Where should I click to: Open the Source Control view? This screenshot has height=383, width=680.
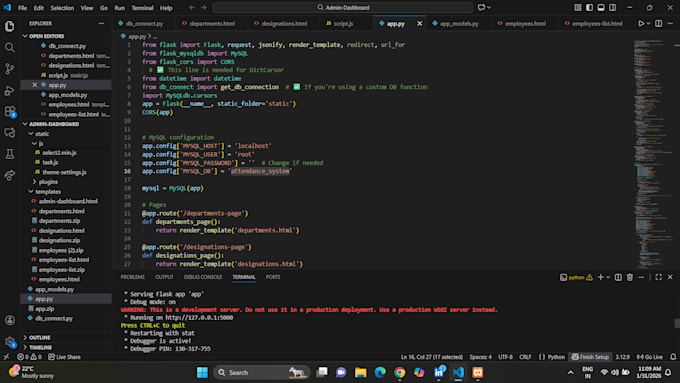(x=10, y=69)
